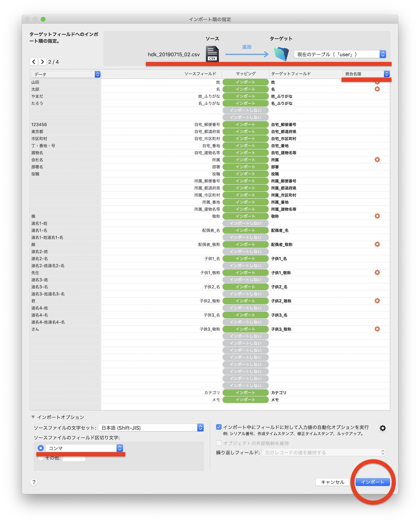420x523 pixels.
Task: Open the 日本語 (Shift-JIS) character set dropdown
Action: tap(151, 428)
